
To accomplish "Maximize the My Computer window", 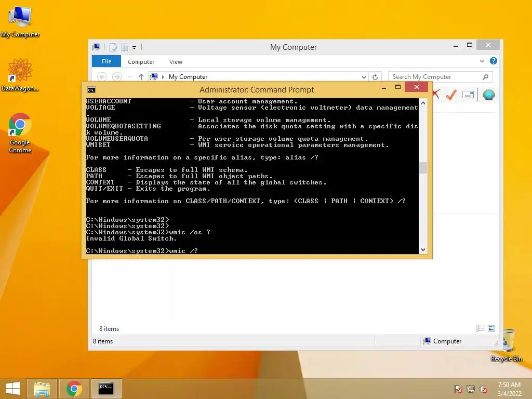I will tap(470, 45).
